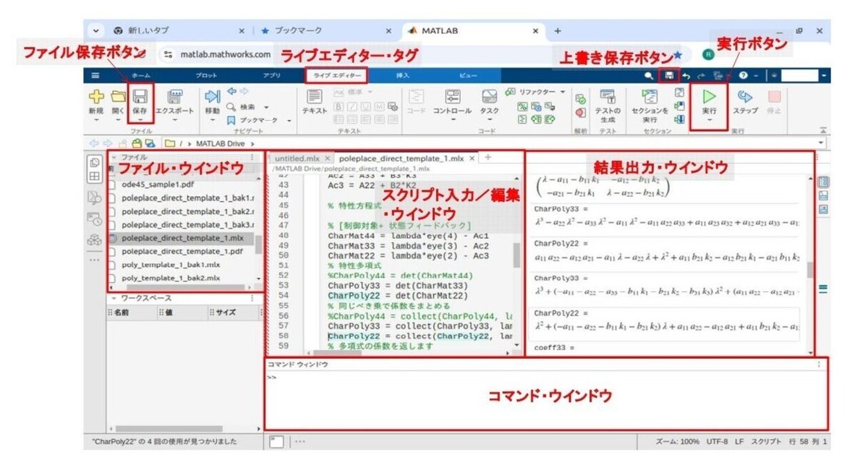This screenshot has width=868, height=455.
Task: Open the address bar path dropdown arrow
Action: coord(822,143)
